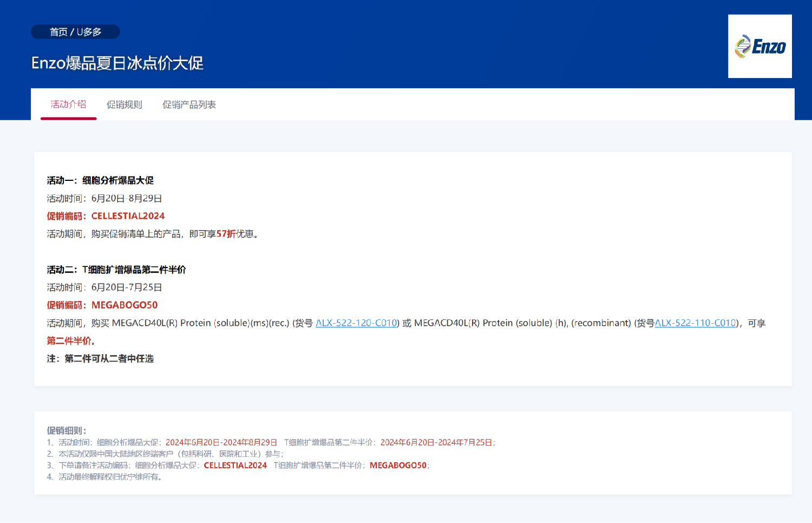Open the 活动介绍 tab
This screenshot has height=523, width=812.
pos(68,104)
